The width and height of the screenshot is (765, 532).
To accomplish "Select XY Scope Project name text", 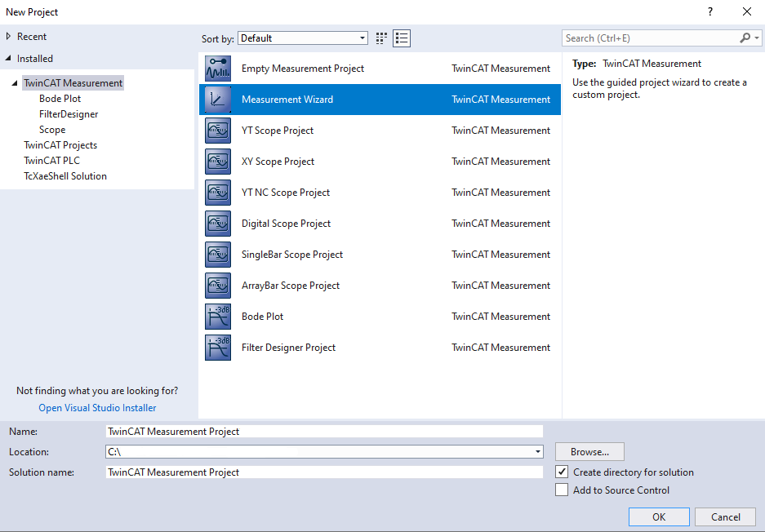I will (x=278, y=162).
